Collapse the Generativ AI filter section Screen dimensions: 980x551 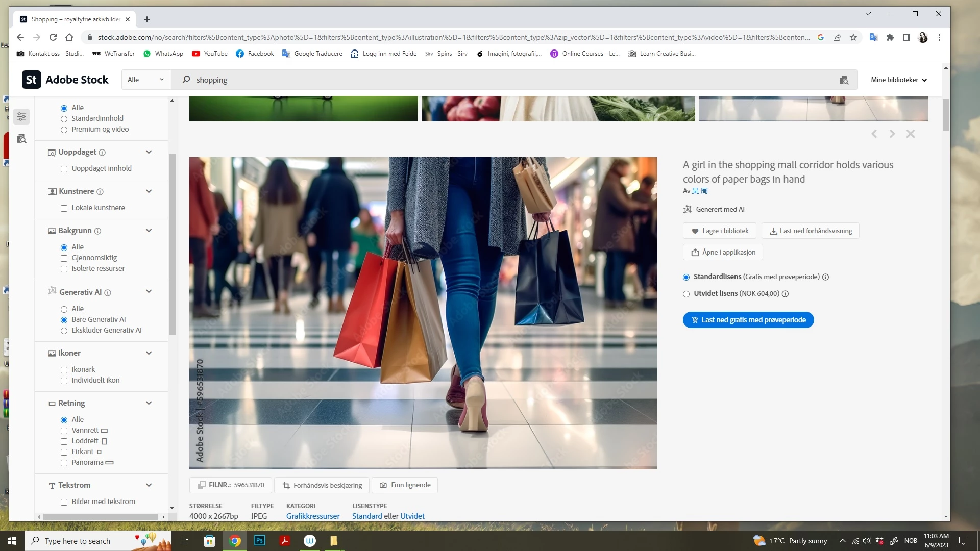tap(149, 291)
